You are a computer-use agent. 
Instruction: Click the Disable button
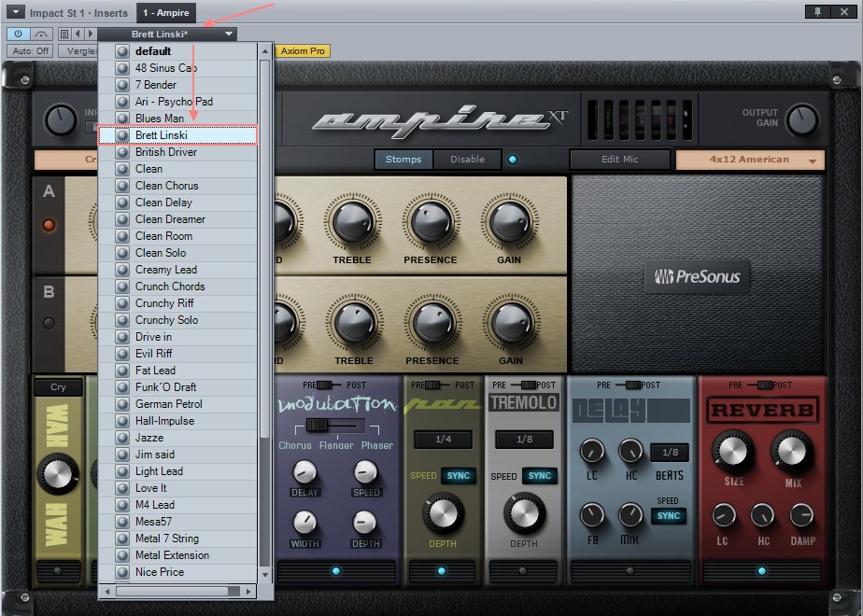tap(467, 160)
